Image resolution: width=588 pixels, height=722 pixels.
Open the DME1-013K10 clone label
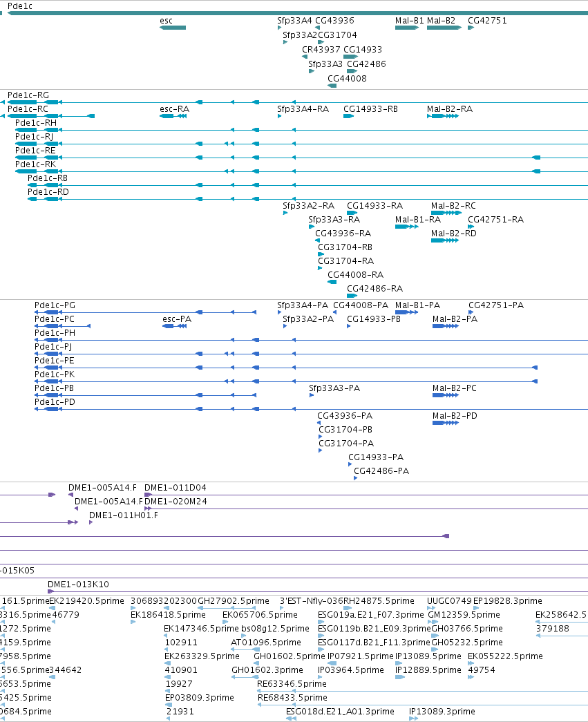click(x=78, y=585)
